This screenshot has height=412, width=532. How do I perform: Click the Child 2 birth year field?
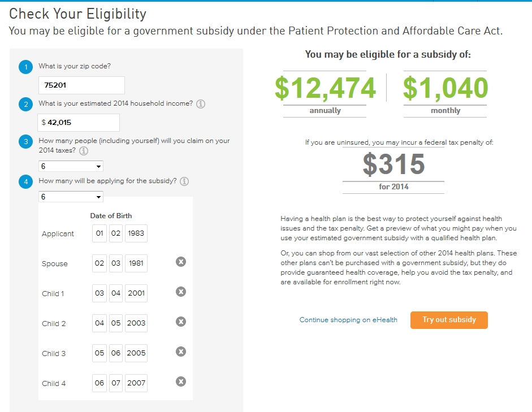(136, 323)
